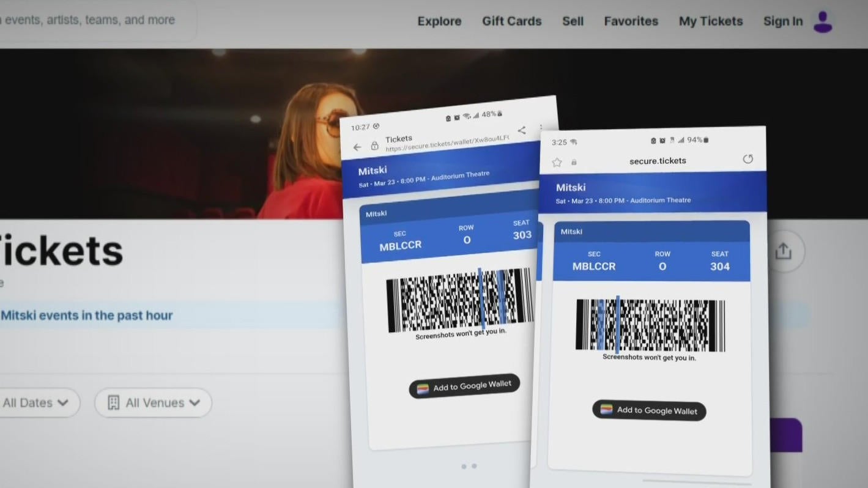Screen dimensions: 868x488
Task: Click the Sign In link
Action: 783,21
